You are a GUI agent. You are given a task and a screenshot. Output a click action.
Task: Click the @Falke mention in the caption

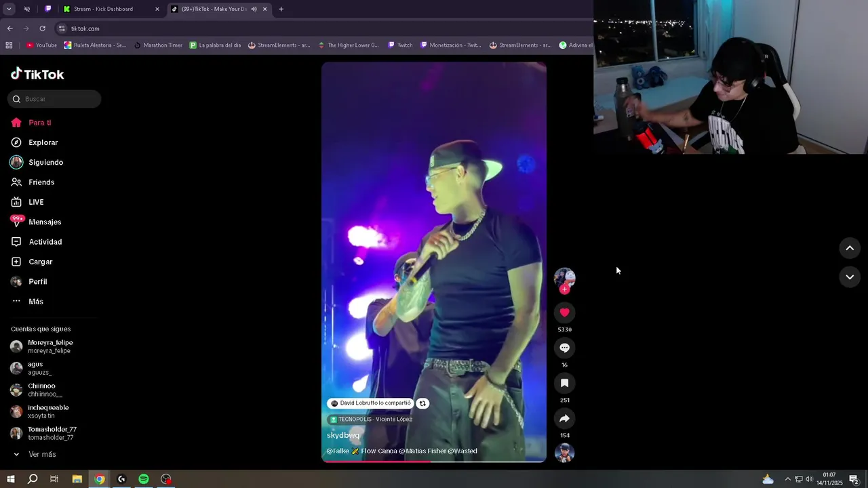(x=338, y=451)
